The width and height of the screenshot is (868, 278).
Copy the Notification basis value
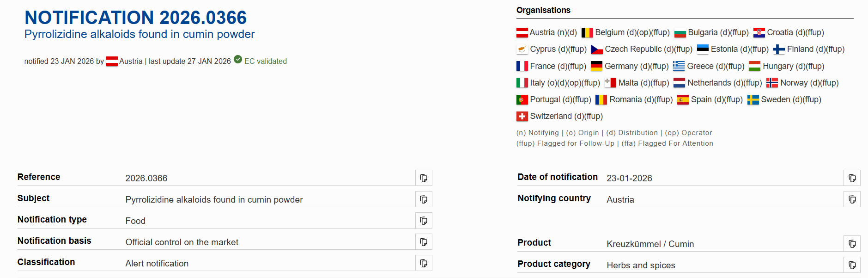pos(423,242)
